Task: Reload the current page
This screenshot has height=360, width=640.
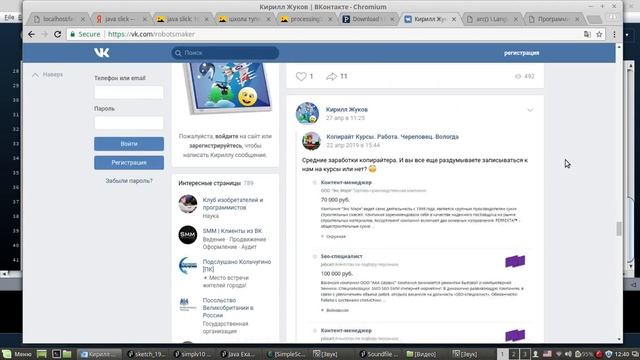Action: (x=58, y=34)
